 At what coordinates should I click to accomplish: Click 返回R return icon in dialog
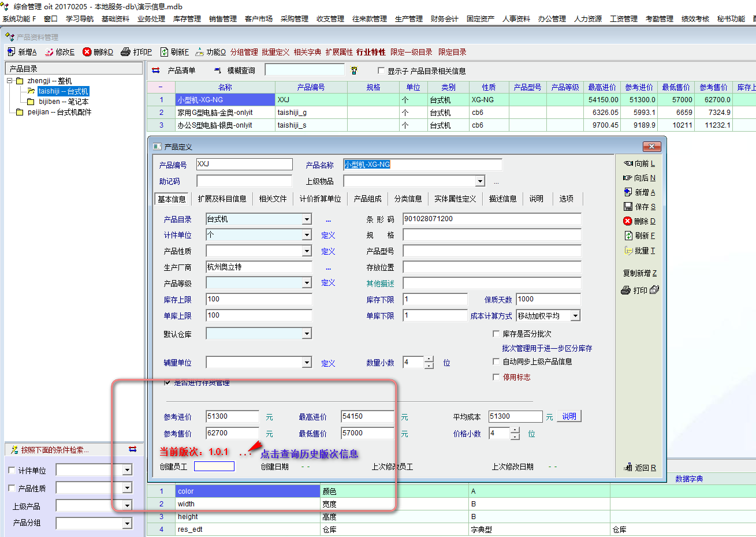point(628,467)
